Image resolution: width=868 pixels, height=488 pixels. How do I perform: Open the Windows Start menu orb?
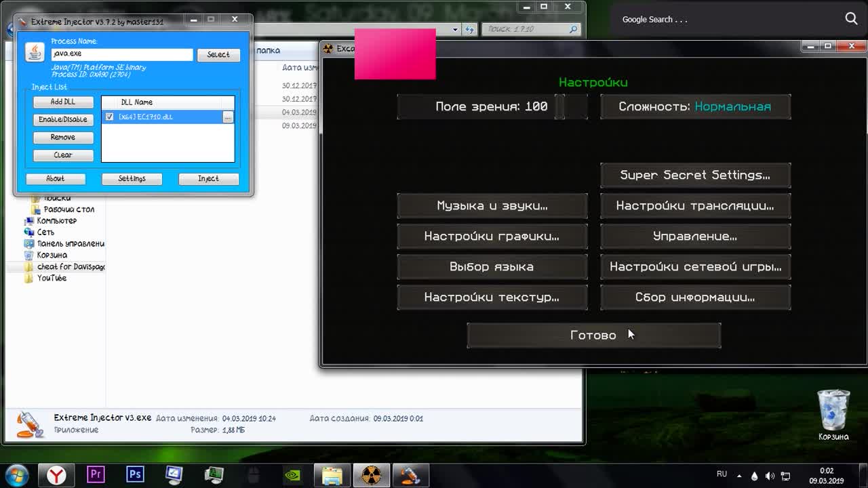(x=17, y=475)
